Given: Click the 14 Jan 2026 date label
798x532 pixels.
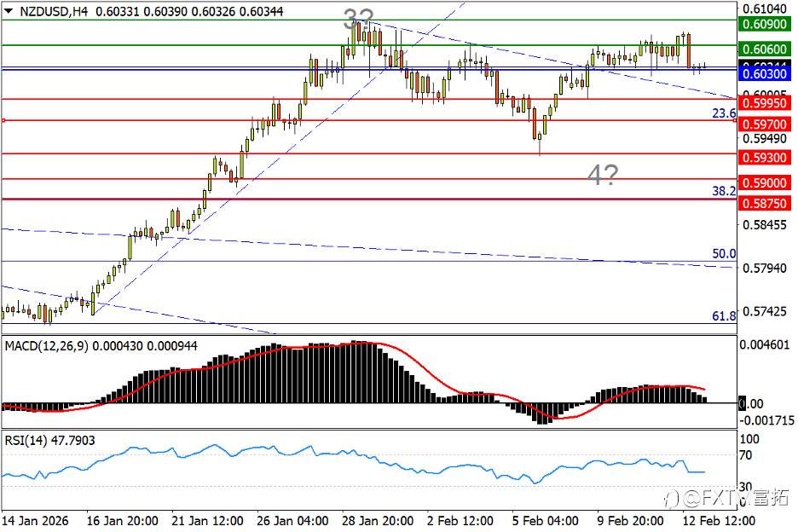Looking at the screenshot, I should 35,521.
